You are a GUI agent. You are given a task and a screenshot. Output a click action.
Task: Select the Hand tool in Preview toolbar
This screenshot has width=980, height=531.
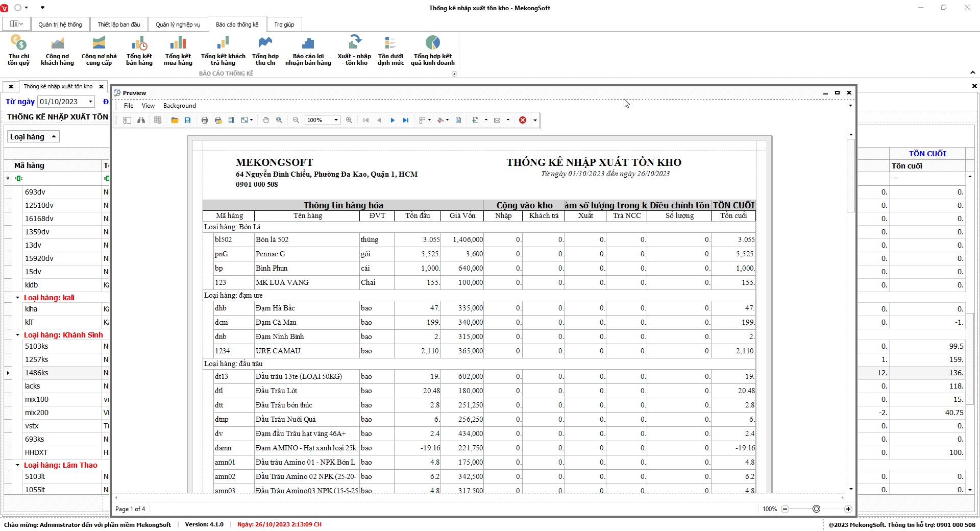(265, 120)
